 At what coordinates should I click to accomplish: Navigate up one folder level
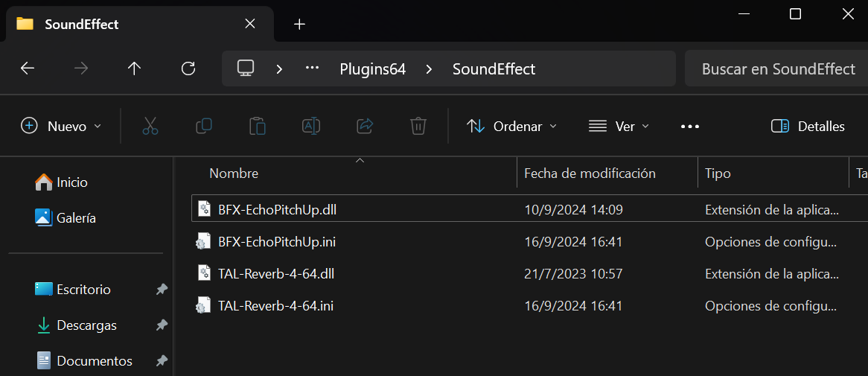(135, 68)
